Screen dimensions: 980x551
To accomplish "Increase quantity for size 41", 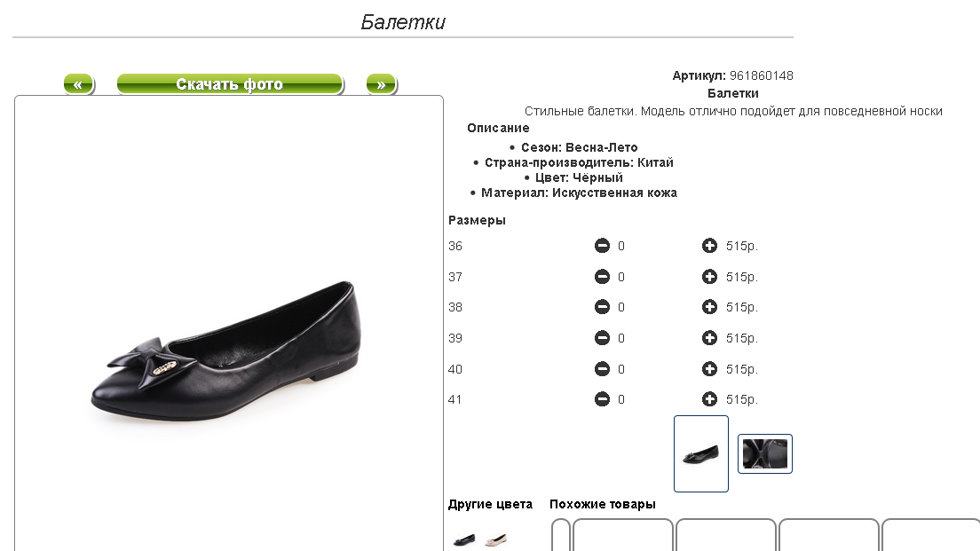I will [x=709, y=399].
